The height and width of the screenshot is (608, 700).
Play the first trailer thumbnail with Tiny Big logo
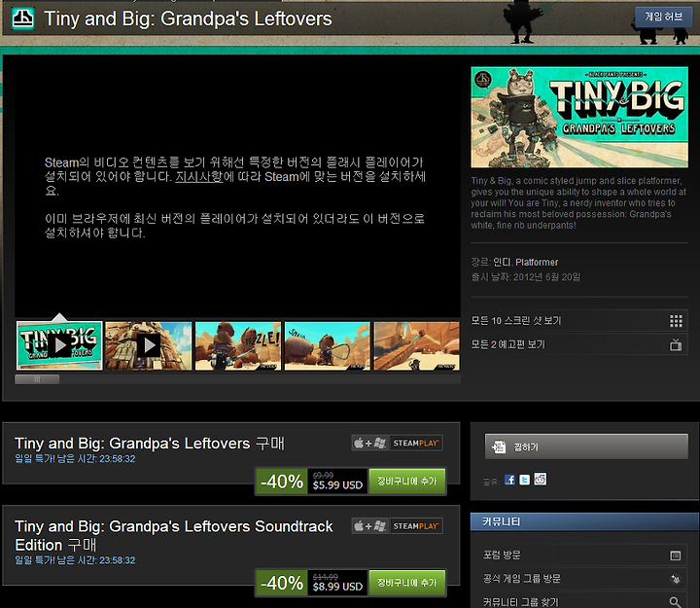pos(59,345)
